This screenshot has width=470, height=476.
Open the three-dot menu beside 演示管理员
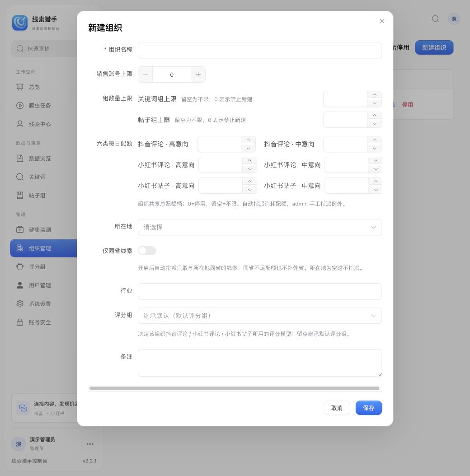[90, 444]
